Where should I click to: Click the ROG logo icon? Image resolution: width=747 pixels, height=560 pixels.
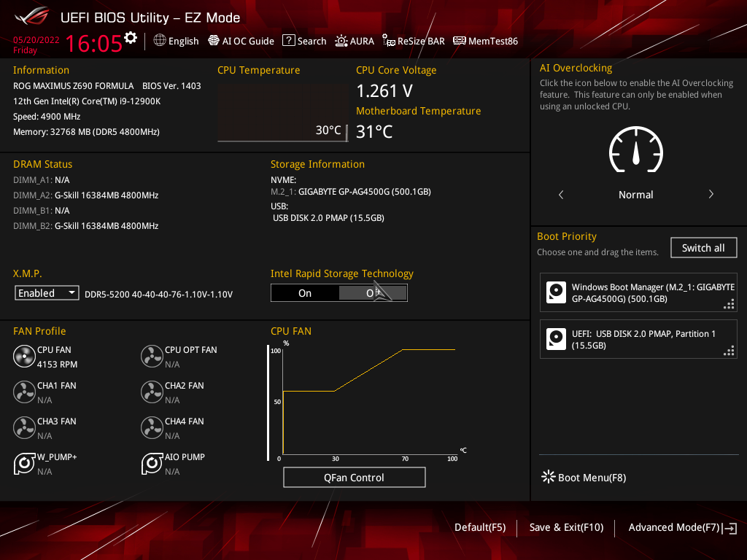[31, 17]
